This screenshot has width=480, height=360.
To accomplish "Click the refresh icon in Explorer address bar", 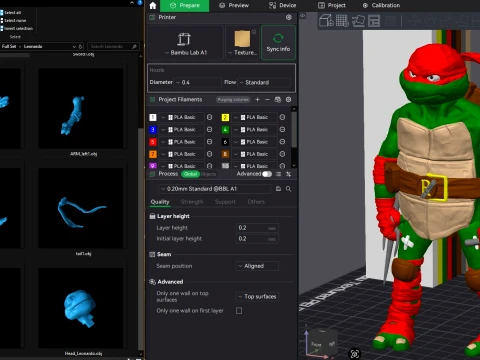I will pyautogui.click(x=81, y=46).
